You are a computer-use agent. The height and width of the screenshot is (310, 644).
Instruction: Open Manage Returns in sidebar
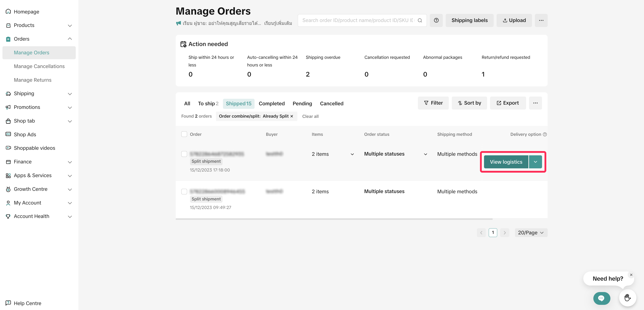32,80
